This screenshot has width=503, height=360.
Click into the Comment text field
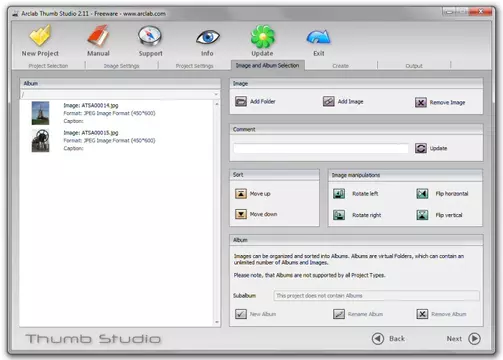pos(321,148)
